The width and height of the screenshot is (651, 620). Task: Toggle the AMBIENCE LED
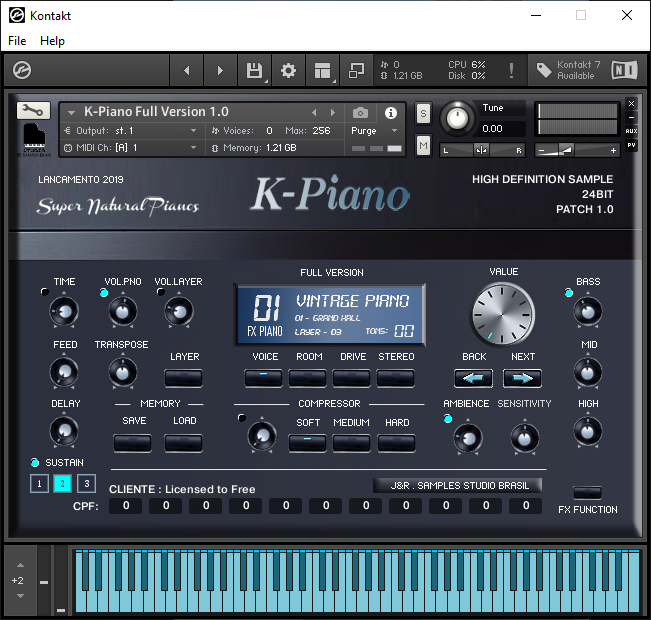click(448, 419)
